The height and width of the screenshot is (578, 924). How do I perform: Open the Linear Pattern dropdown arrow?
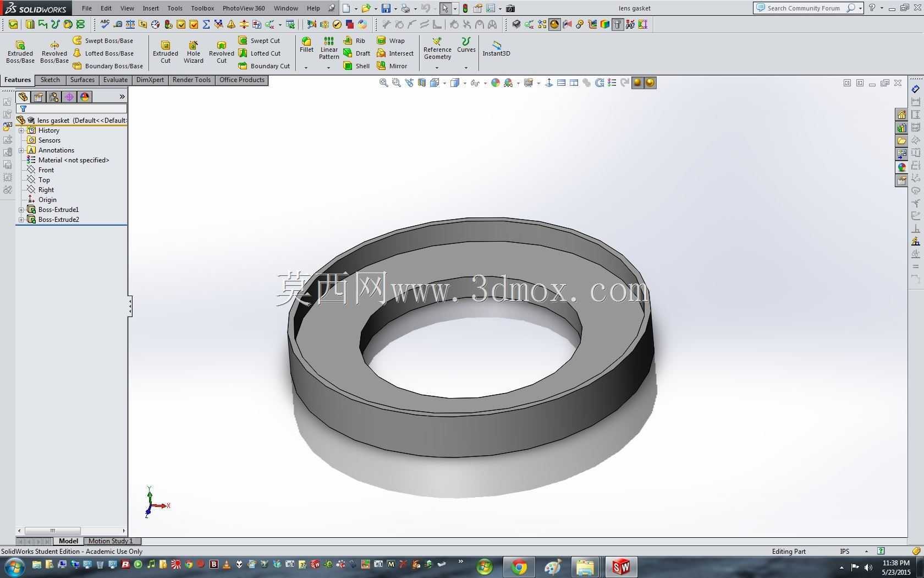coord(328,68)
